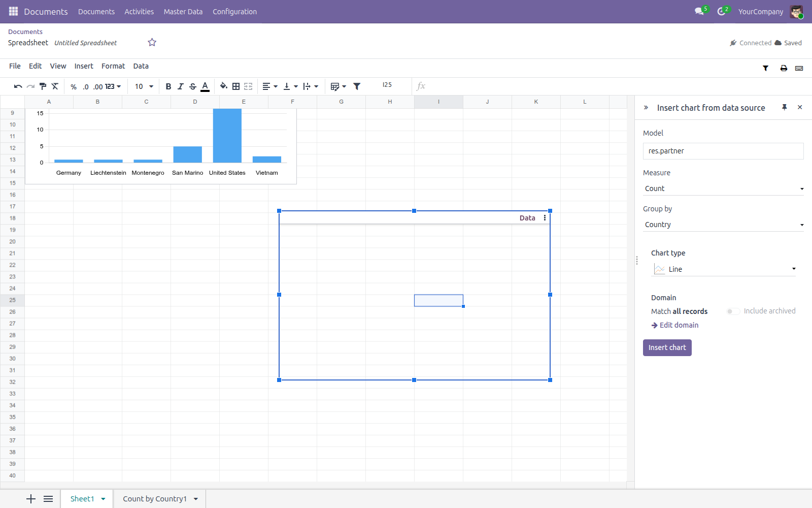Pin the chart side panel
This screenshot has width=812, height=508.
pos(785,107)
